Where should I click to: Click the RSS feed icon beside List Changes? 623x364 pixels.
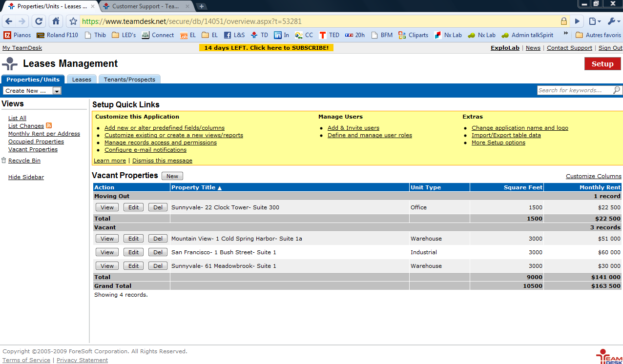pos(49,126)
